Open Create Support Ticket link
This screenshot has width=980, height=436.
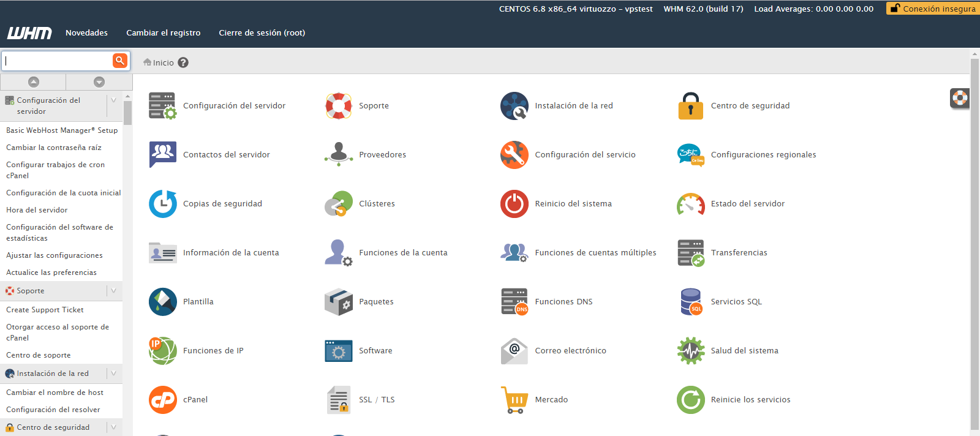click(x=45, y=310)
